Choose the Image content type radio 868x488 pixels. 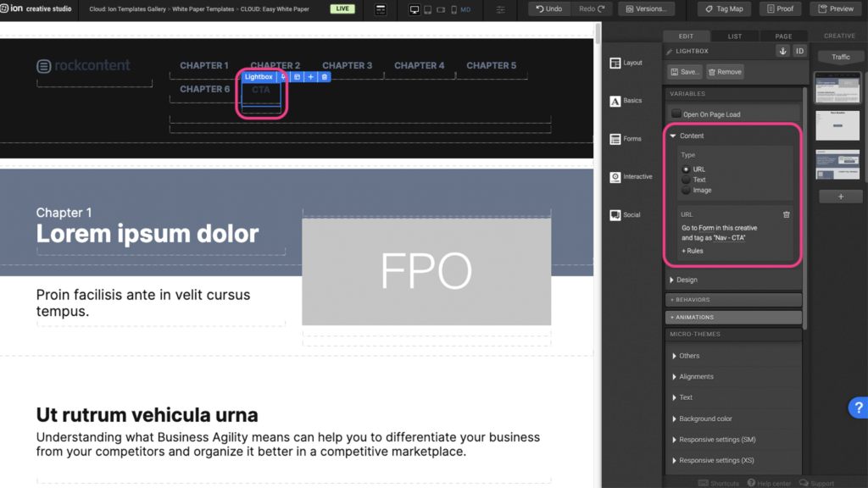tap(687, 191)
